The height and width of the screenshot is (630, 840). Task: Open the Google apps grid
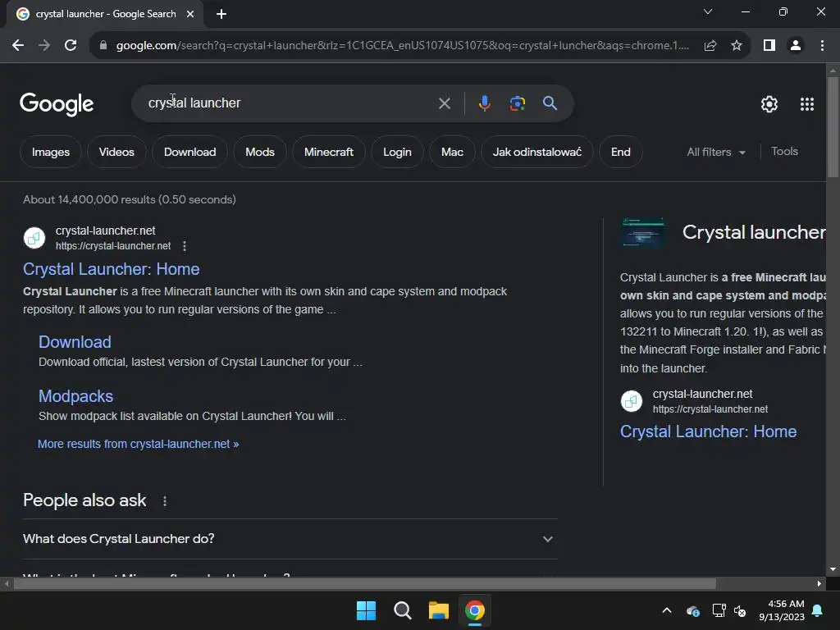point(807,104)
